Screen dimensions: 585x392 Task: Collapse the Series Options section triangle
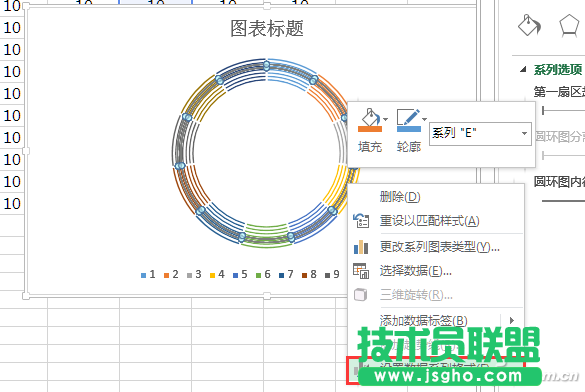pyautogui.click(x=523, y=69)
